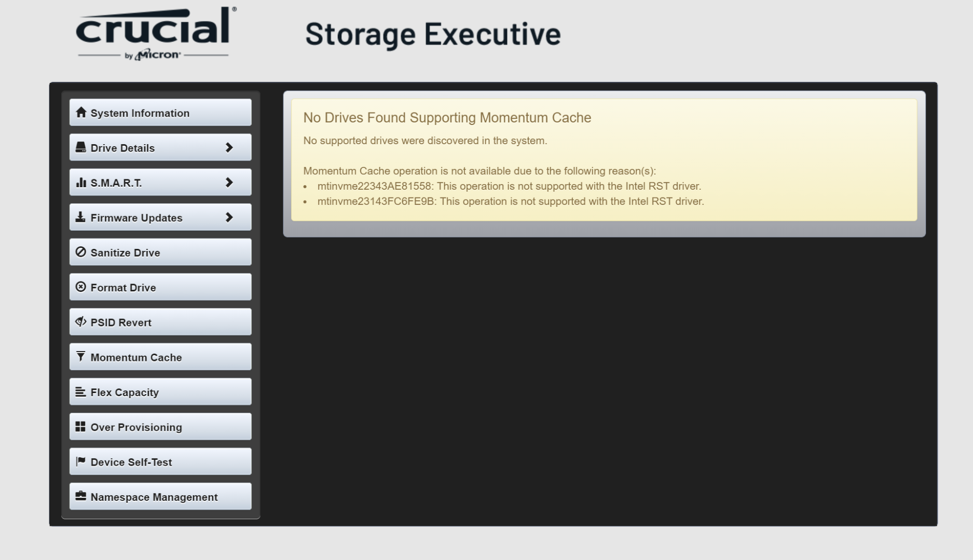This screenshot has width=973, height=560.
Task: Click the PSID Revert icon
Action: [x=81, y=322]
